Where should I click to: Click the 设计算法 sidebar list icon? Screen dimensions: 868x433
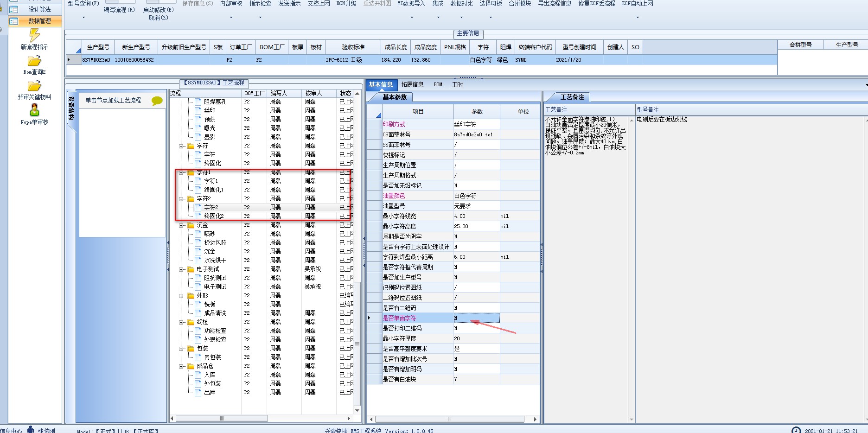tap(14, 9)
